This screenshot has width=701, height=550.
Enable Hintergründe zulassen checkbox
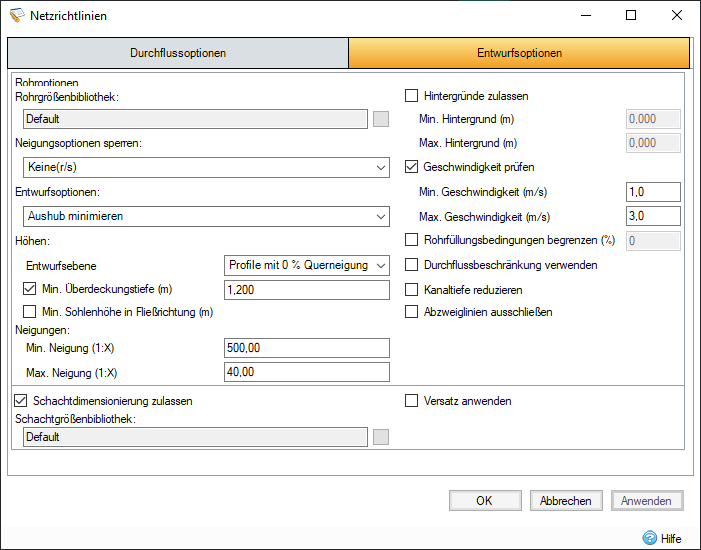(x=411, y=96)
